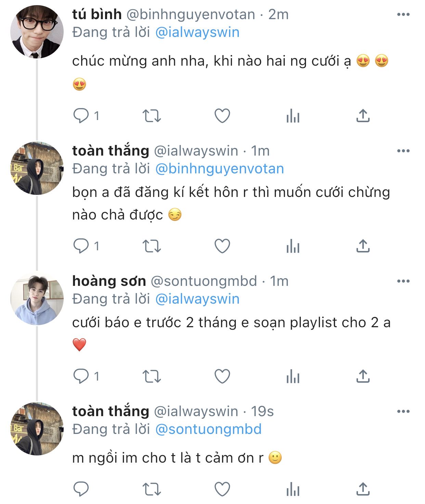The image size is (425, 504).
Task: View tú bình's profile picture
Action: pos(37,32)
